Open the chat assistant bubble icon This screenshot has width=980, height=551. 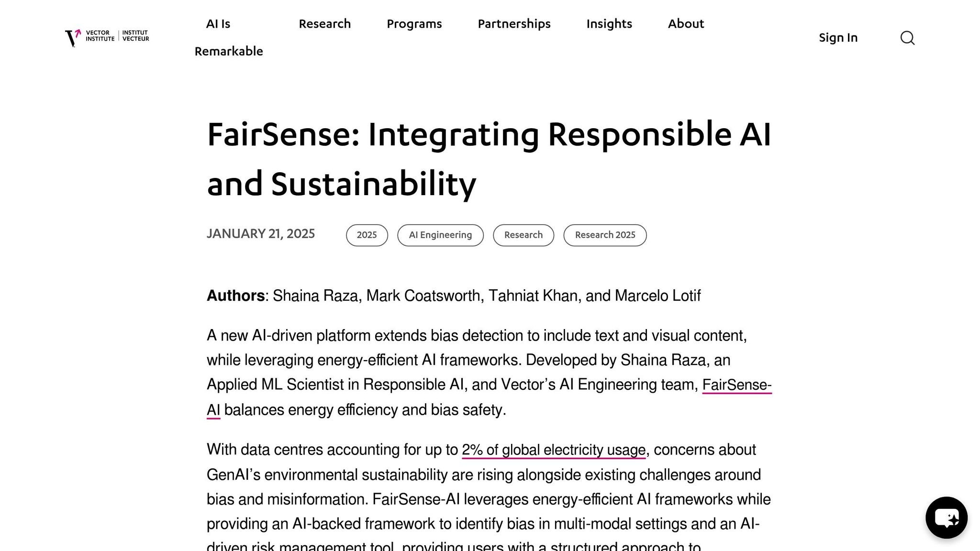tap(947, 518)
